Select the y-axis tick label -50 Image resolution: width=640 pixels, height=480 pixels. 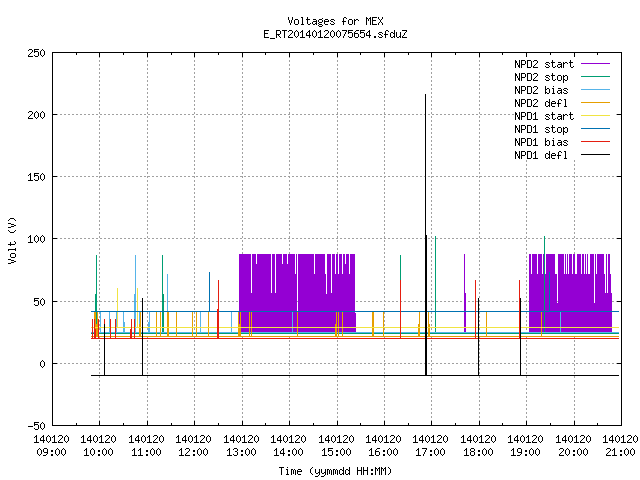[x=36, y=426]
